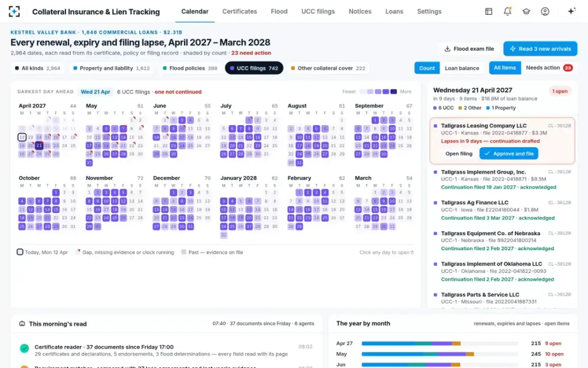Viewport: 588px width, 368px height.
Task: Open the Settings tab
Action: (x=429, y=11)
